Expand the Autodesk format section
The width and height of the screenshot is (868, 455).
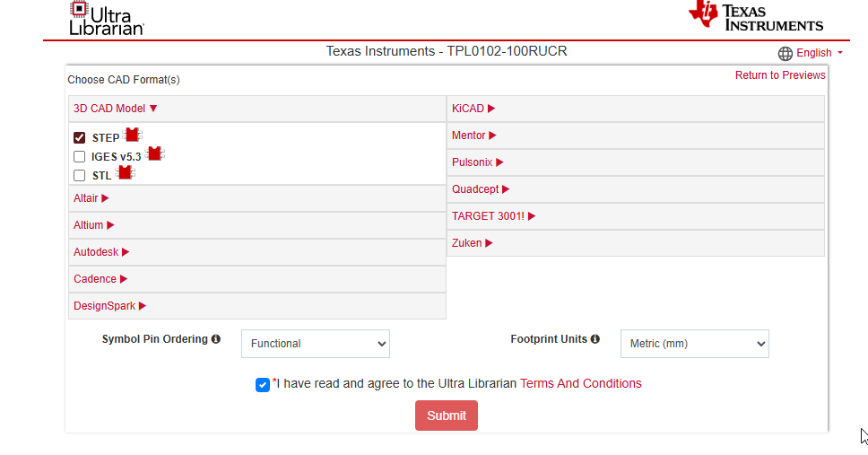coord(257,252)
